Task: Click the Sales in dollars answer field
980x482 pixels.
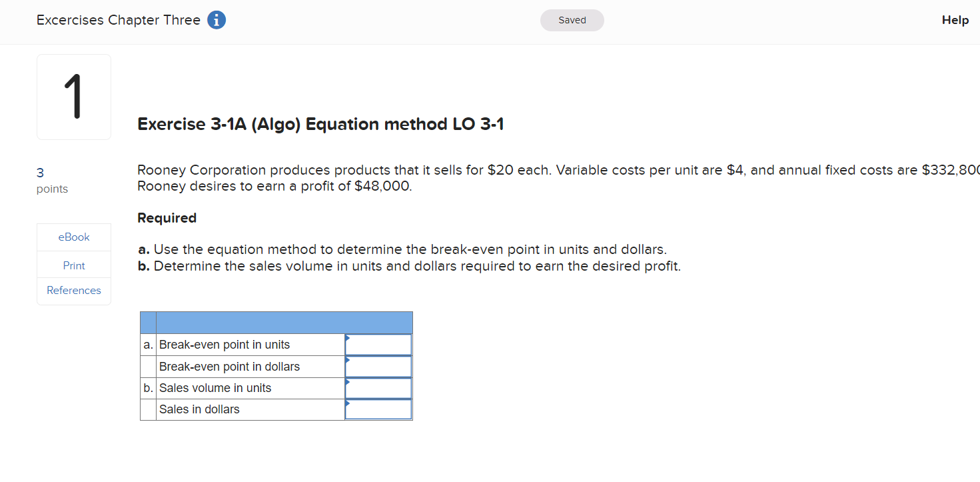Action: point(378,409)
